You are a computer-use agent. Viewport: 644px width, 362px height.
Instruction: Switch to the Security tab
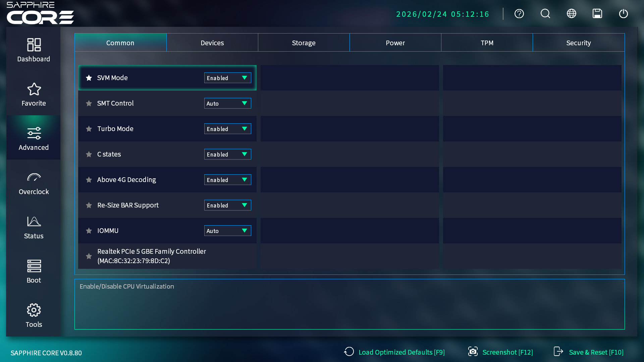tap(578, 43)
